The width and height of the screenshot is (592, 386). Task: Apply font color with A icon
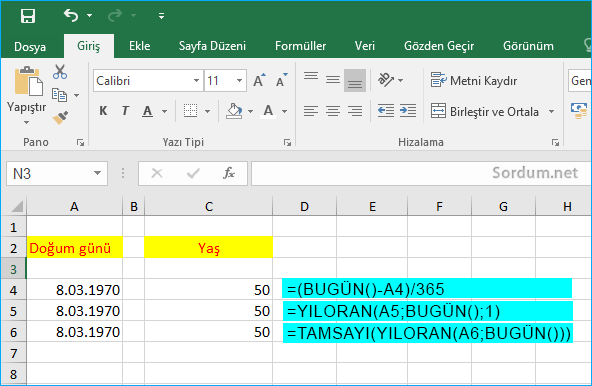point(268,111)
